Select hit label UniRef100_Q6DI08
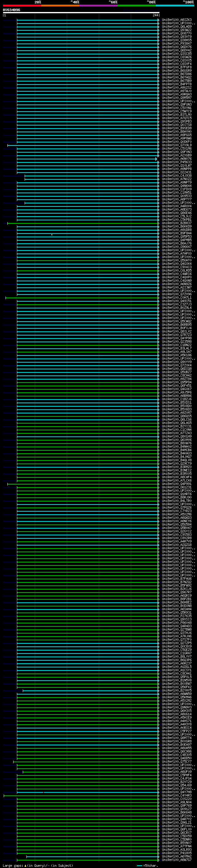The width and height of the screenshot is (197, 868). tap(177, 369)
